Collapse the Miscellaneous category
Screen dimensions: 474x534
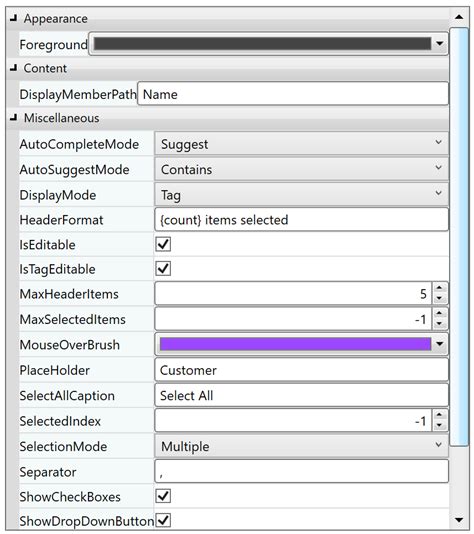coord(14,118)
